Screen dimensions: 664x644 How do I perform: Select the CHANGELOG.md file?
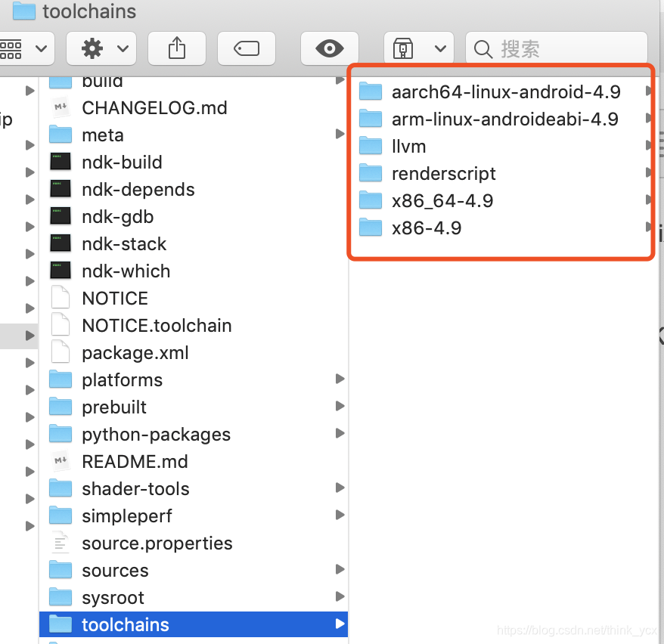tap(194, 108)
